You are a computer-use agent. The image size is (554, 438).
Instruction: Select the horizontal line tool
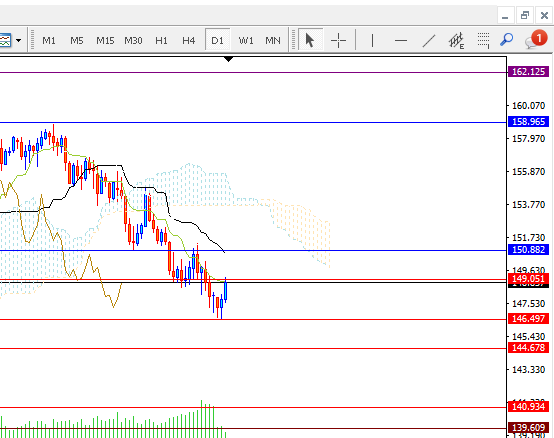click(x=401, y=40)
